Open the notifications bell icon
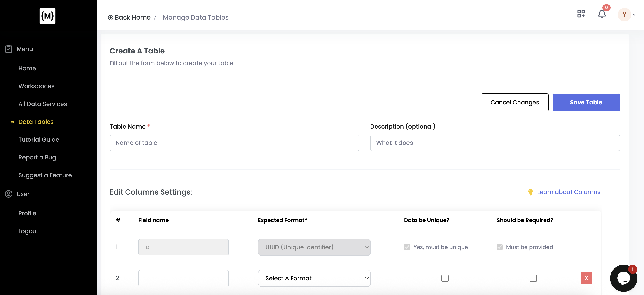Screen dimensions: 644x295 (x=602, y=14)
